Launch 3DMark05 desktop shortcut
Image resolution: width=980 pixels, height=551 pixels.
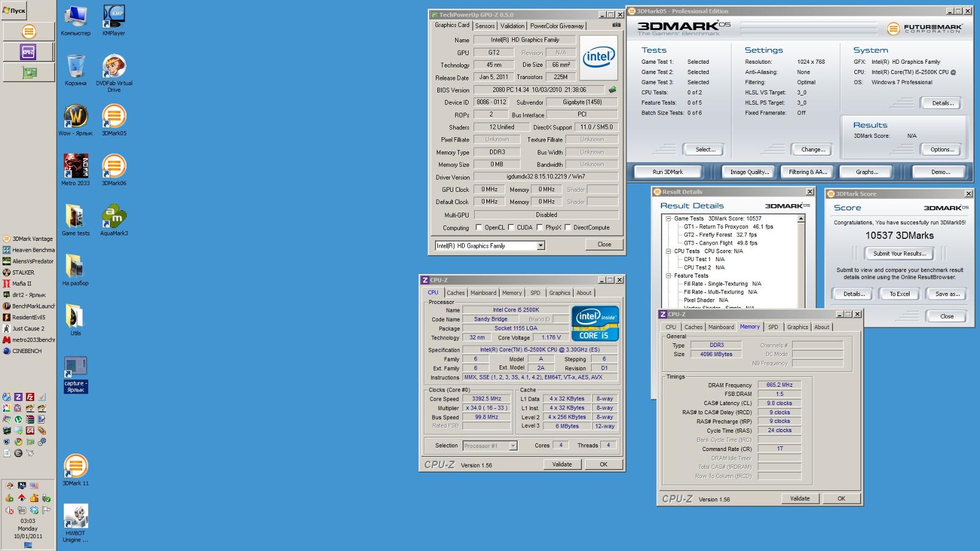click(114, 120)
